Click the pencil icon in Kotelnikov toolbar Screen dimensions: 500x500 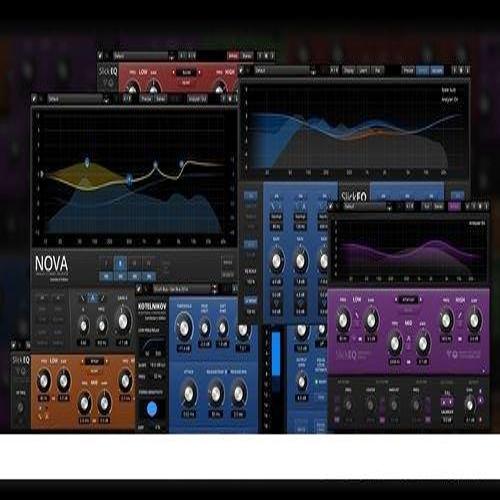pyautogui.click(x=139, y=289)
